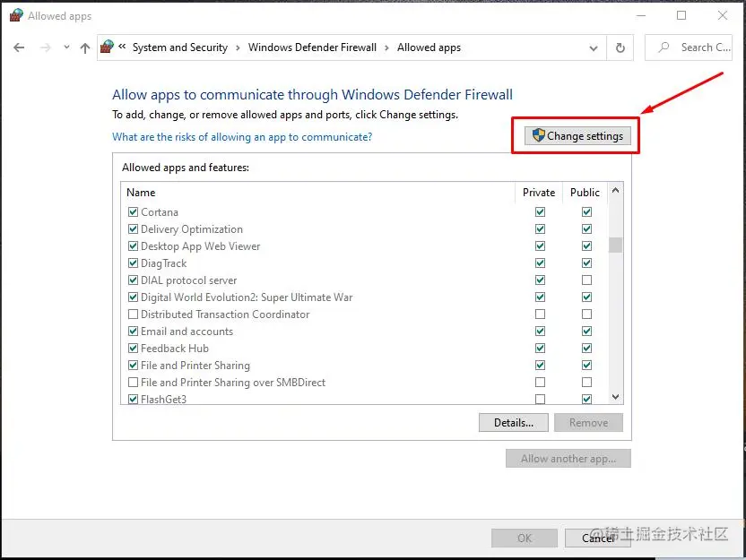
Task: Click the Change settings button
Action: coord(577,136)
